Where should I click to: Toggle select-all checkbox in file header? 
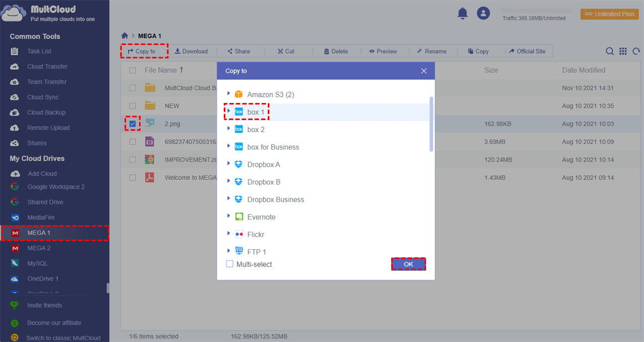[x=133, y=70]
